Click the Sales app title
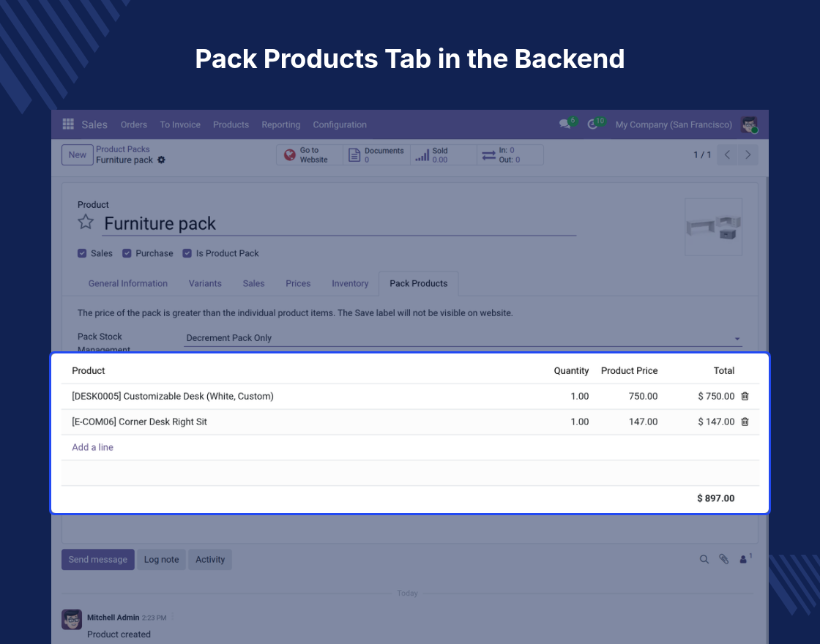Image resolution: width=820 pixels, height=644 pixels. 94,124
